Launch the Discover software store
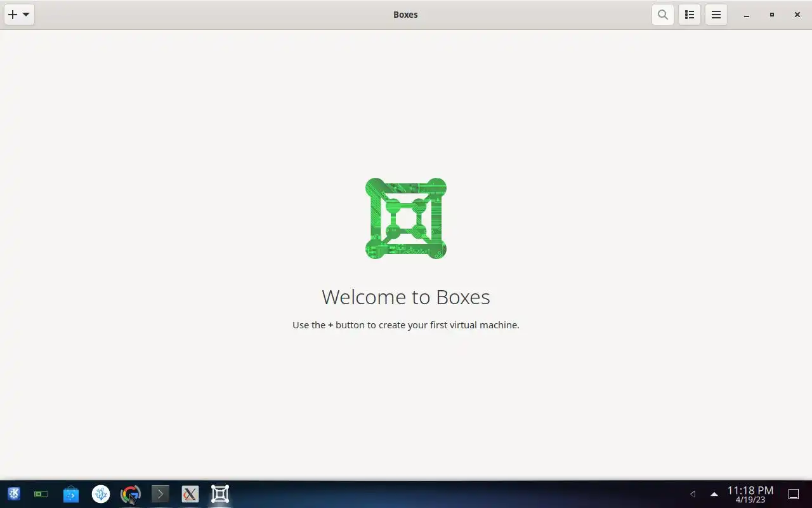The image size is (812, 508). (71, 494)
